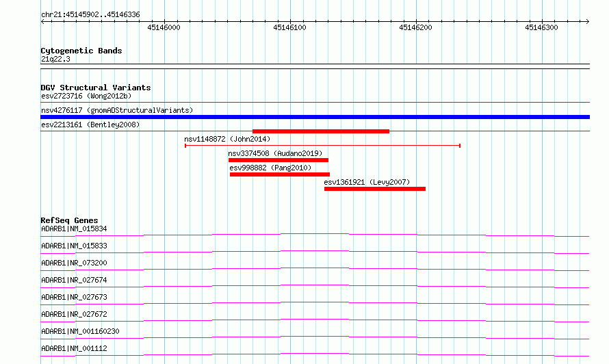Click ruler position label 45146000
The image size is (609, 364).
(164, 27)
